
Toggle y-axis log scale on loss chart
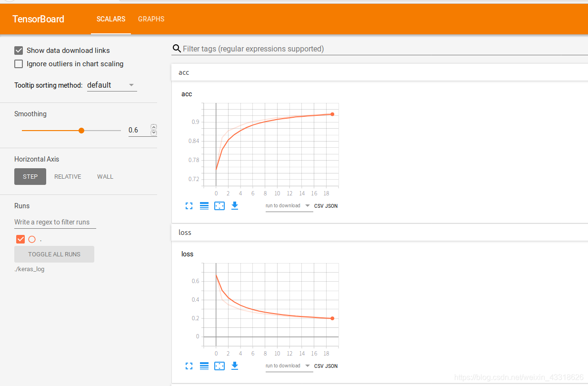click(x=204, y=366)
